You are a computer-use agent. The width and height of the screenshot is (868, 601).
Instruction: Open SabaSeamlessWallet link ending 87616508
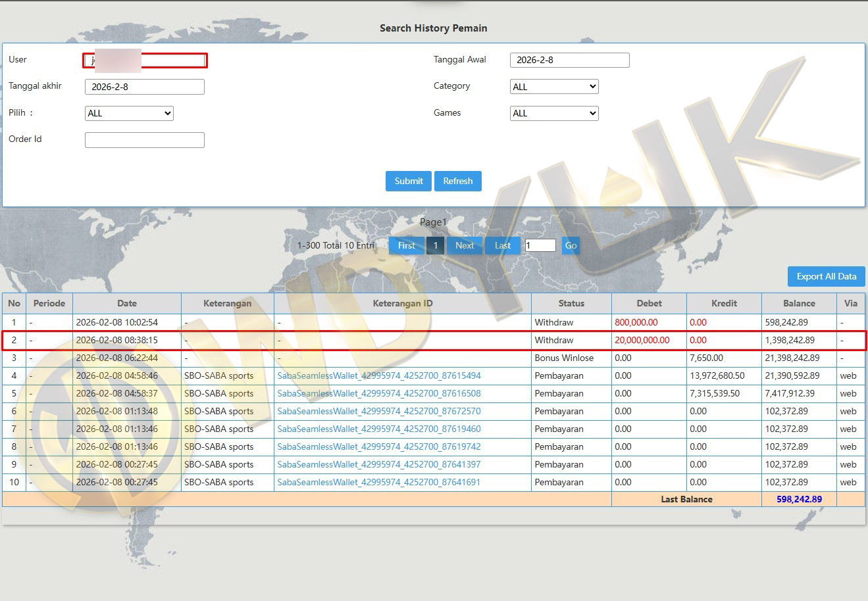[378, 393]
